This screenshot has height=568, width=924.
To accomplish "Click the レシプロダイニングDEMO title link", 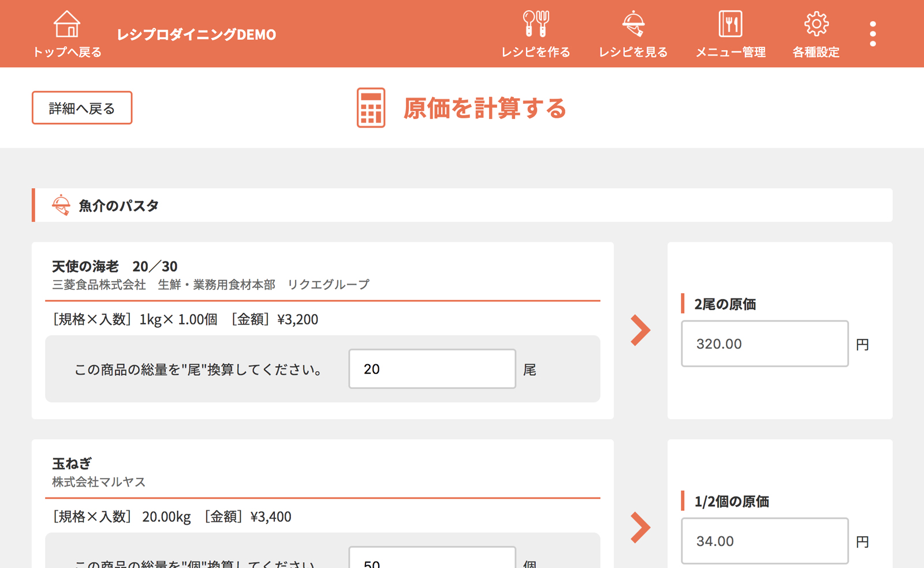I will point(196,35).
